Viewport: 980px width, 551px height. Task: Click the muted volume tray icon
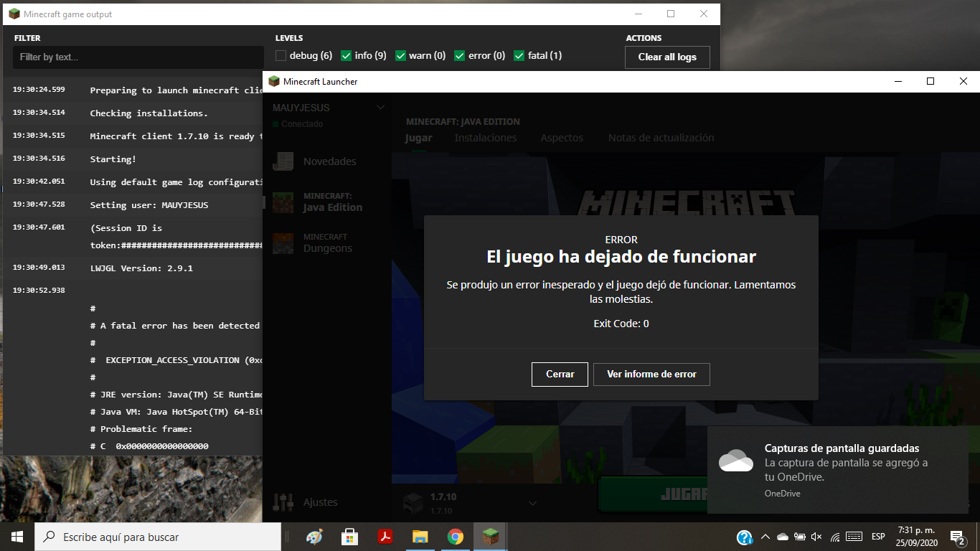click(816, 537)
